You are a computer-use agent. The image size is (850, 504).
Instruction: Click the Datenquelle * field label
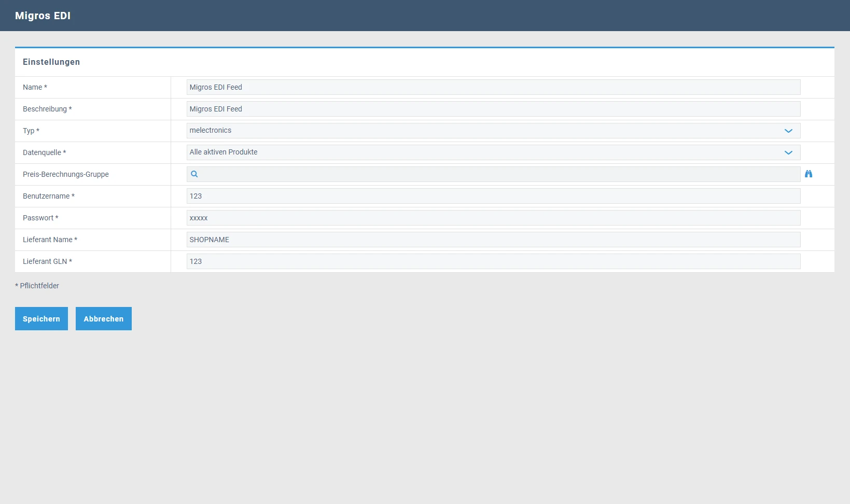(45, 152)
